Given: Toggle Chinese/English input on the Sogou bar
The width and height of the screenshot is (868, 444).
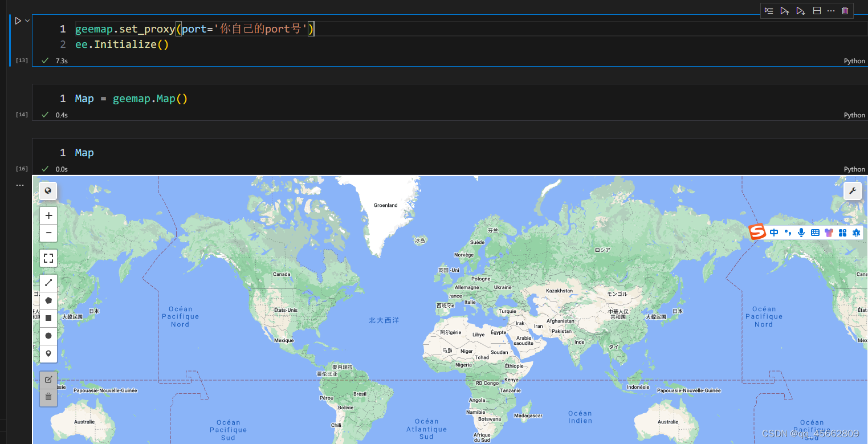Looking at the screenshot, I should pos(773,232).
